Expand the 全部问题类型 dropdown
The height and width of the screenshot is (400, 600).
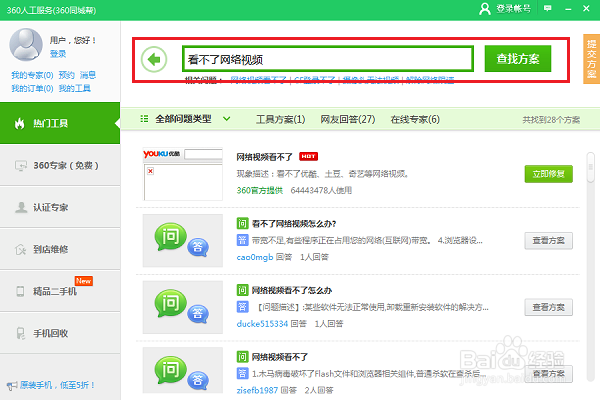click(x=185, y=119)
